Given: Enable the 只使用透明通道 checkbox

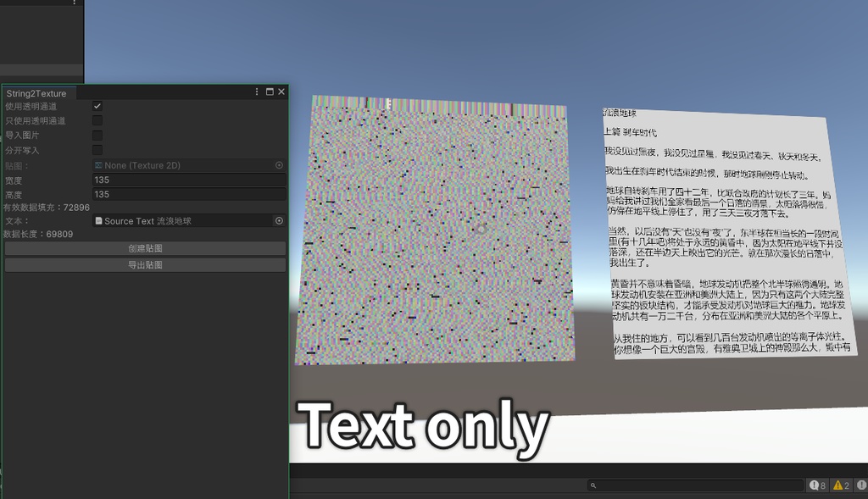Looking at the screenshot, I should pyautogui.click(x=96, y=120).
